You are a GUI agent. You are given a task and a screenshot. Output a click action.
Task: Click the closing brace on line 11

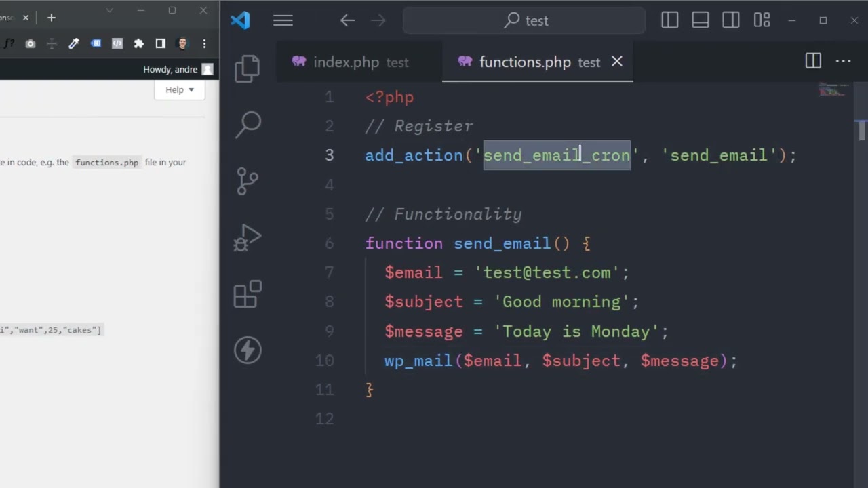pyautogui.click(x=370, y=390)
